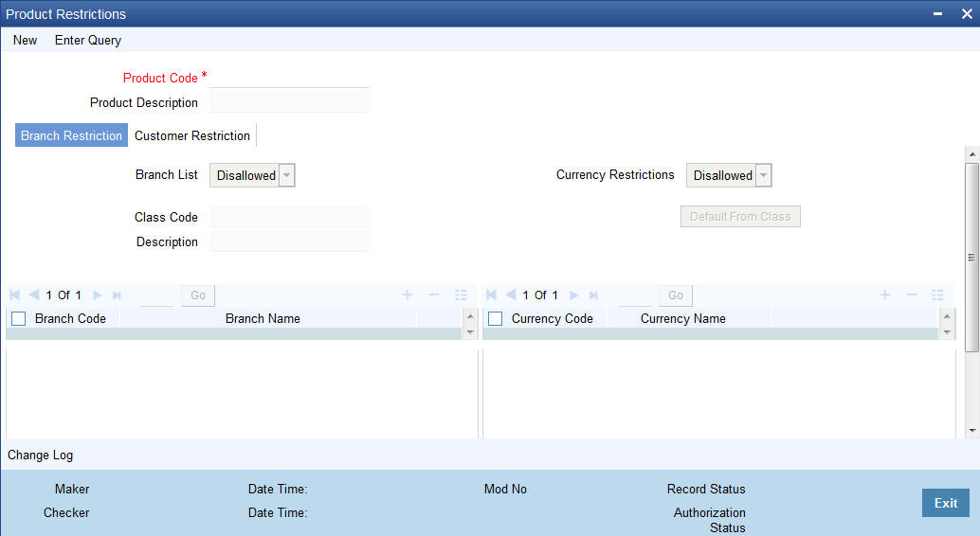The height and width of the screenshot is (536, 980).
Task: Click Enter Query in the toolbar
Action: click(88, 40)
